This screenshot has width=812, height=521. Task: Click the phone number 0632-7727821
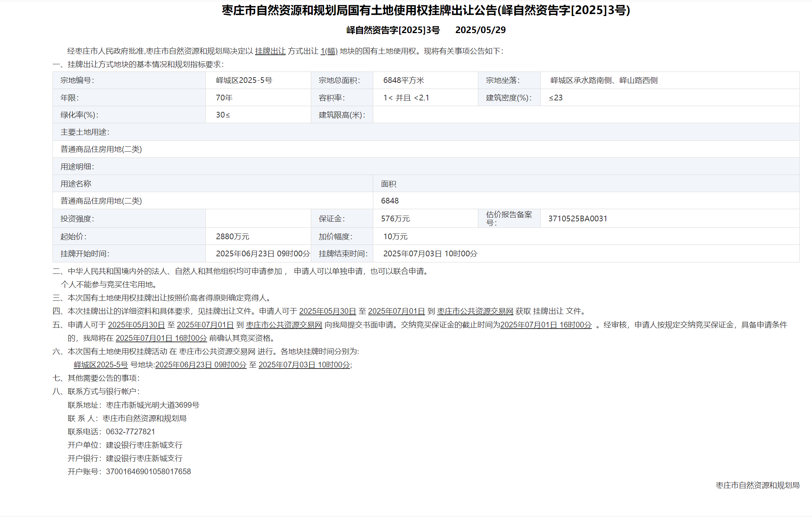(x=131, y=432)
